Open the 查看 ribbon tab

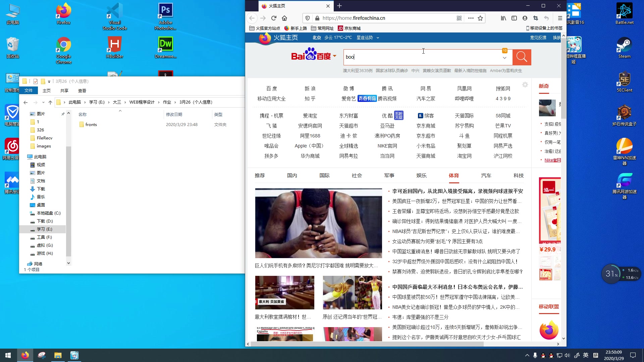tap(82, 91)
